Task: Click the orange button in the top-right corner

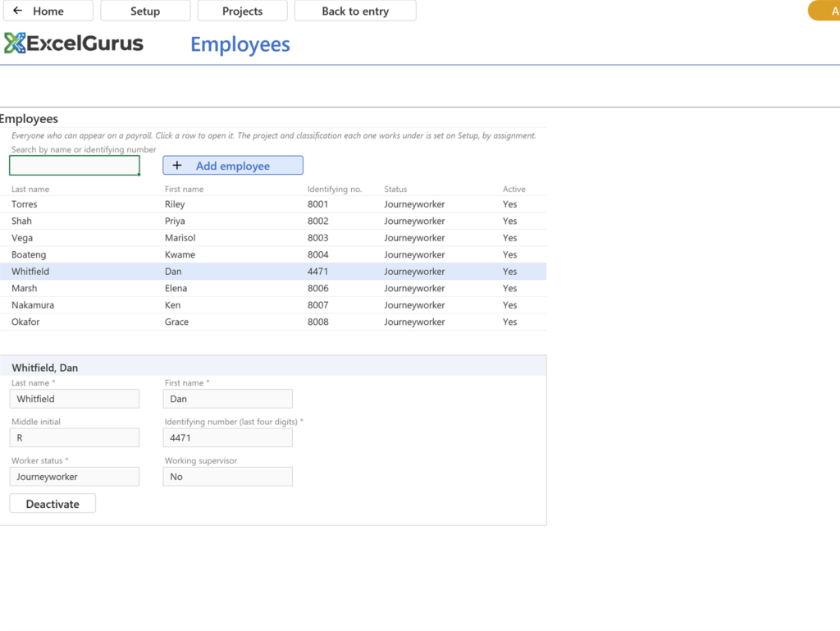Action: pyautogui.click(x=825, y=11)
